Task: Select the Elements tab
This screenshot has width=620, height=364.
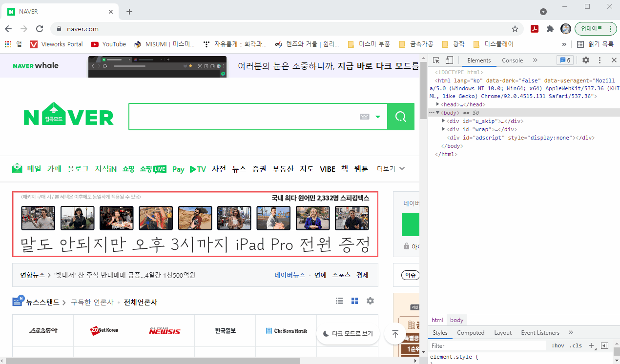Action: click(479, 61)
